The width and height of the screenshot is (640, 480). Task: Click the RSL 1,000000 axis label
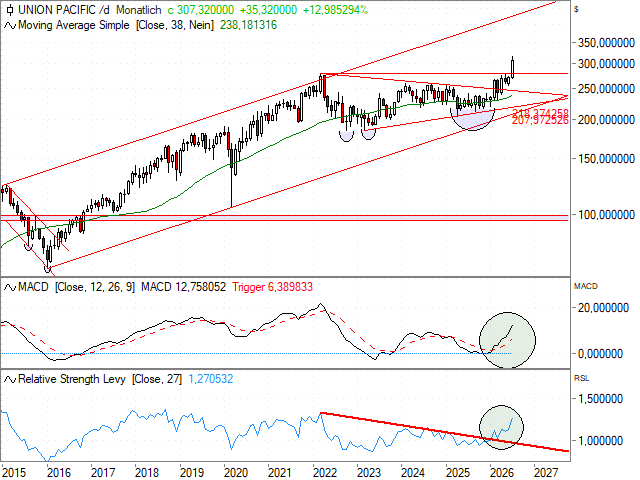pos(600,441)
